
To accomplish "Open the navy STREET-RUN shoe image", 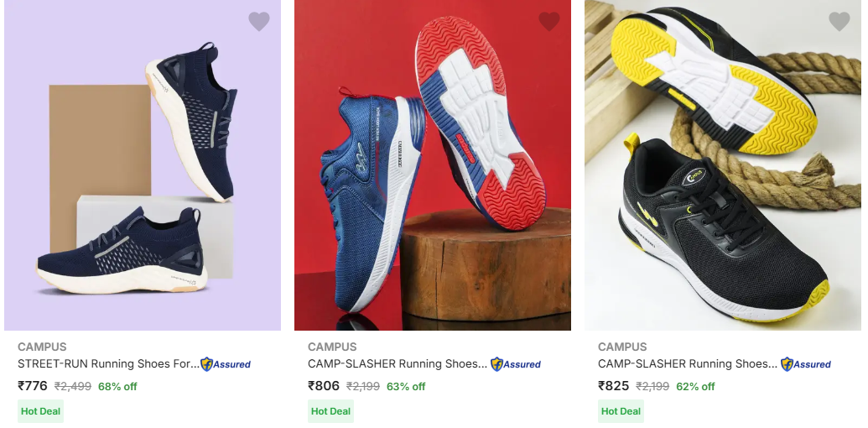I will click(143, 165).
